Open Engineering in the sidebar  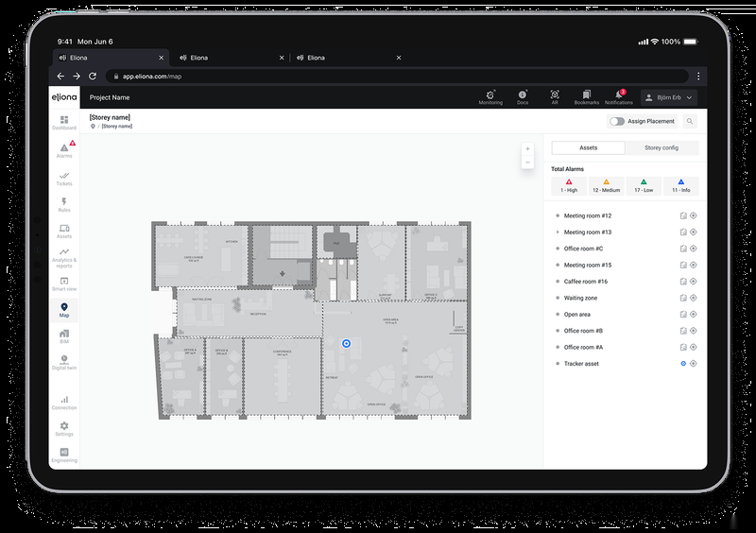64,455
